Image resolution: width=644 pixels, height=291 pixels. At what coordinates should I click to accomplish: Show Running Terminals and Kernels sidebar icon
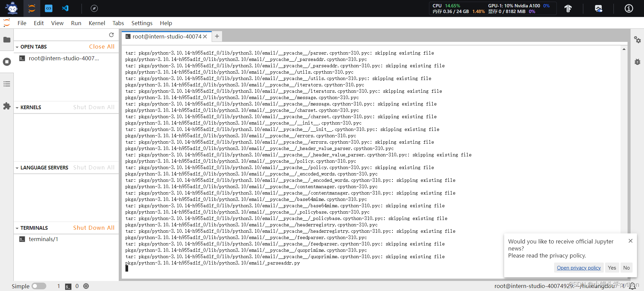(7, 62)
